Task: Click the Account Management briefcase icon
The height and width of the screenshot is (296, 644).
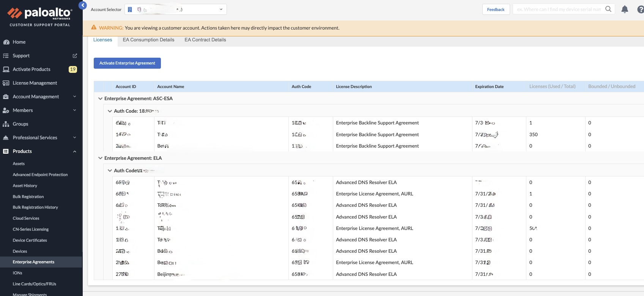Action: tap(6, 97)
